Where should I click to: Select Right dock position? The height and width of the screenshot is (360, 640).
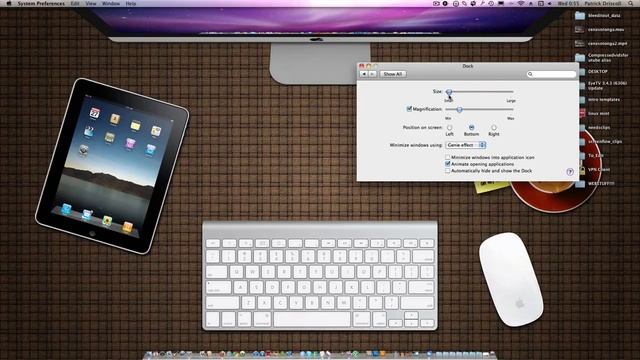pyautogui.click(x=493, y=128)
